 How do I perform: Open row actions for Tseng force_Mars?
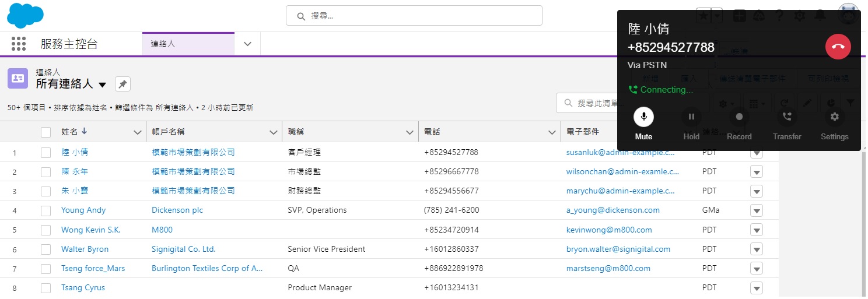pyautogui.click(x=757, y=269)
